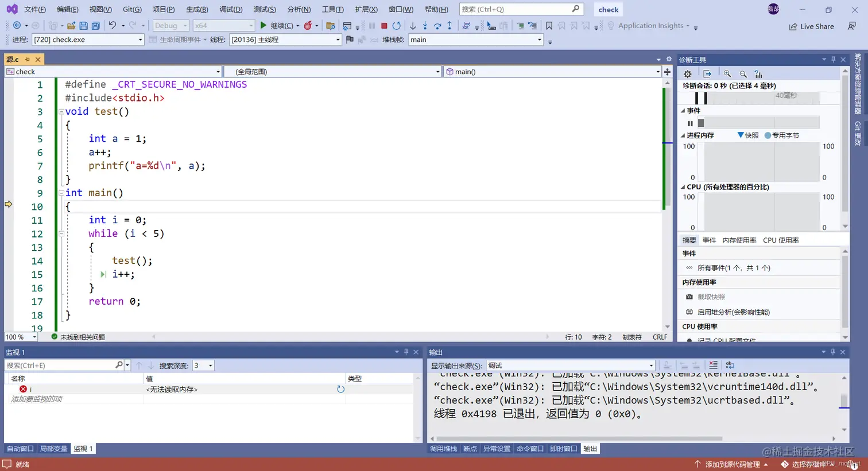Click the bookmark icon in toolbar
Viewport: 868px width, 471px height.
pyautogui.click(x=549, y=25)
